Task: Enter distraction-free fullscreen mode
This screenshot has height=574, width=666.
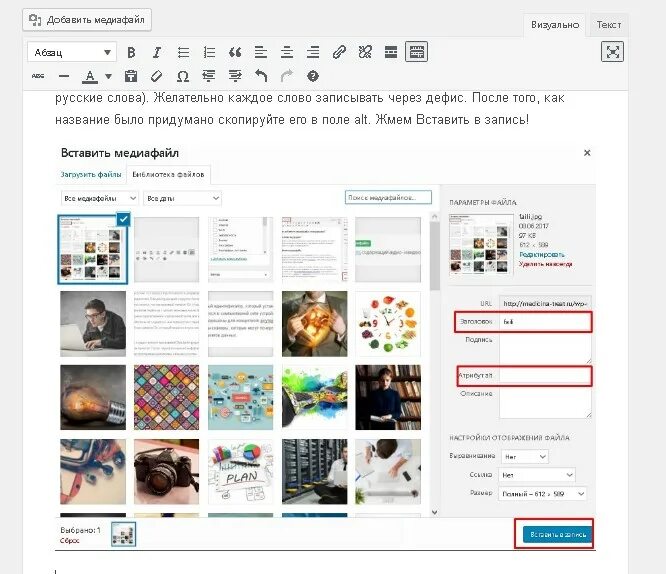Action: (612, 52)
